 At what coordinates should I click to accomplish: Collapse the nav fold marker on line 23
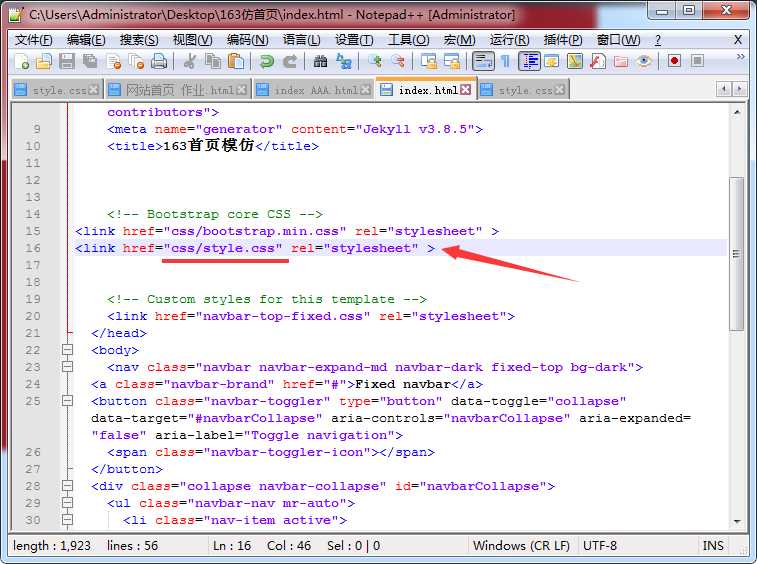(x=68, y=367)
